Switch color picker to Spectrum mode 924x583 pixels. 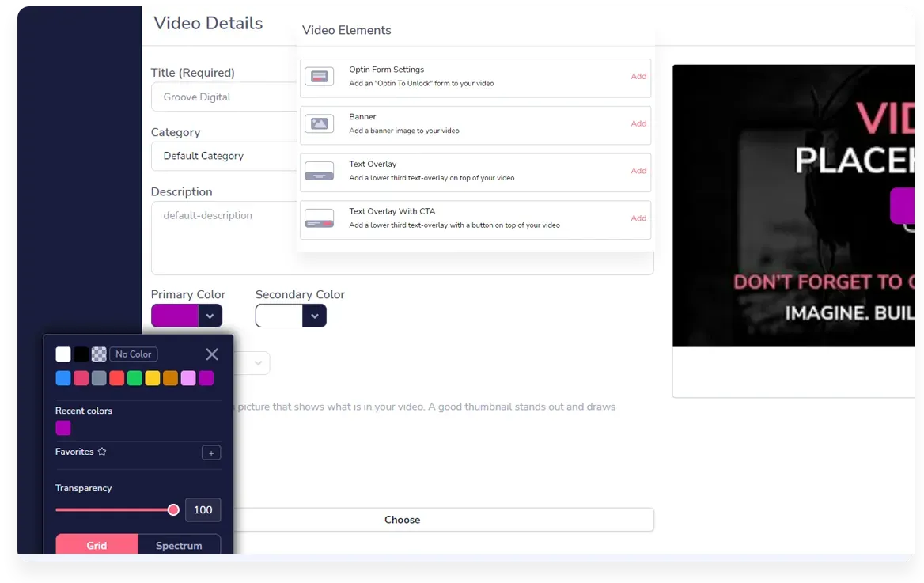179,545
